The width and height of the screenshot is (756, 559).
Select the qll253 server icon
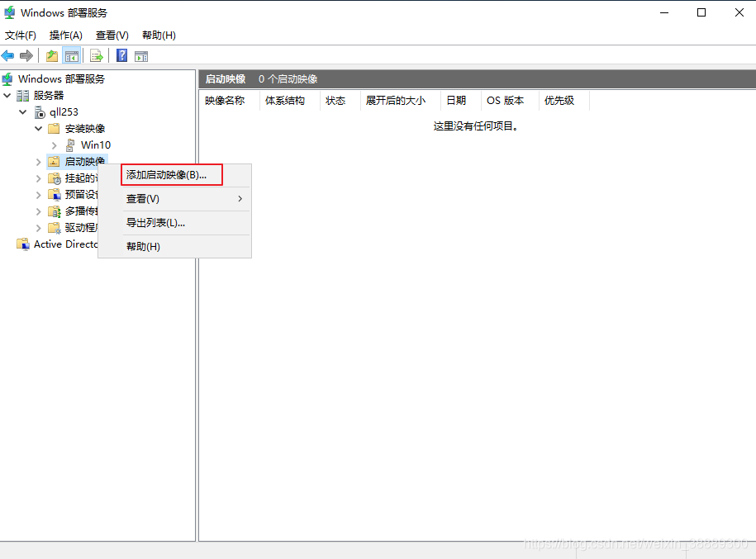[40, 112]
